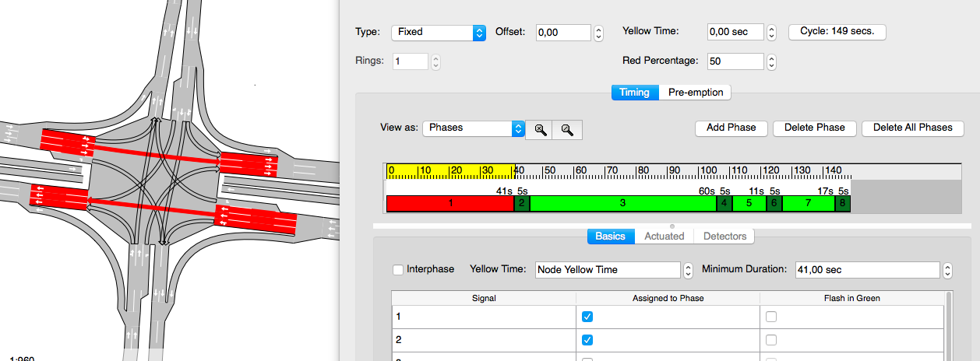Click the Node Yellow Time stepper arrows
980x361 pixels.
click(x=688, y=270)
